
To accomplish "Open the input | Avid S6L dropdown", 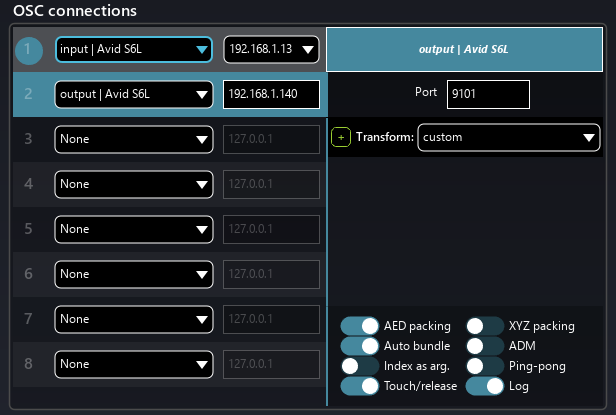I will [134, 50].
